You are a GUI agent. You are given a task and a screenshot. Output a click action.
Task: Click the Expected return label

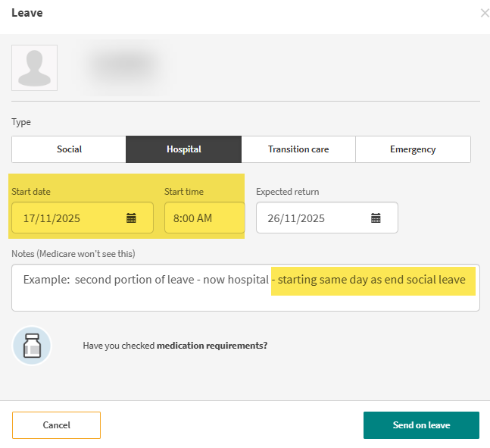pos(288,192)
